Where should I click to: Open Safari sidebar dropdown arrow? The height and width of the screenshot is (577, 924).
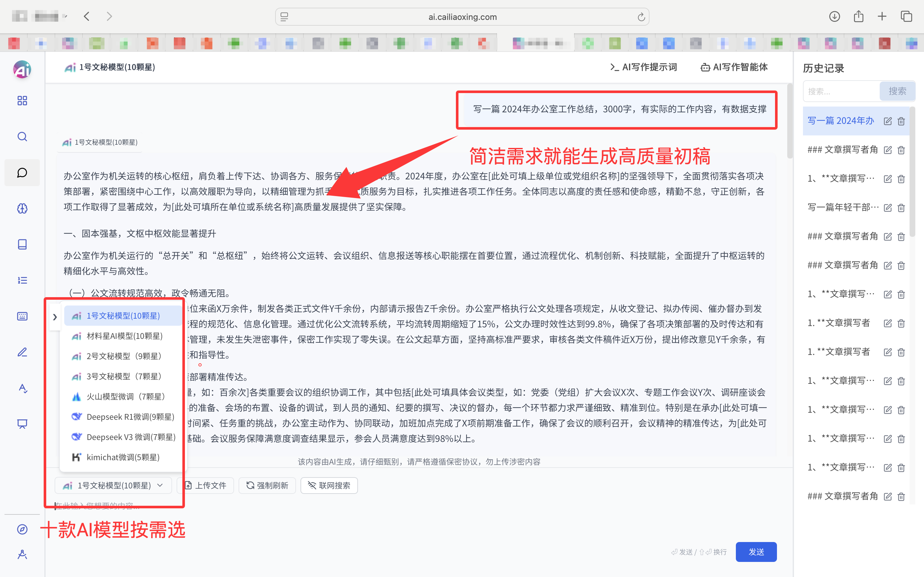tap(65, 16)
